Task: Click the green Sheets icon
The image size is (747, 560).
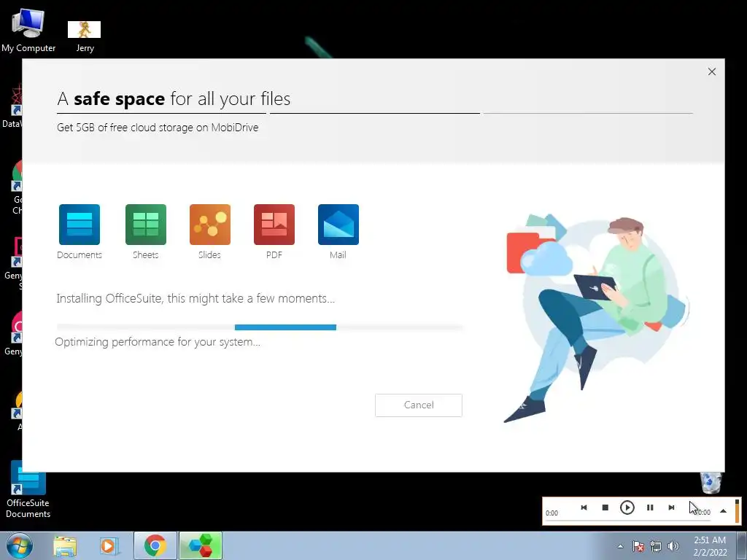Action: coord(146,225)
